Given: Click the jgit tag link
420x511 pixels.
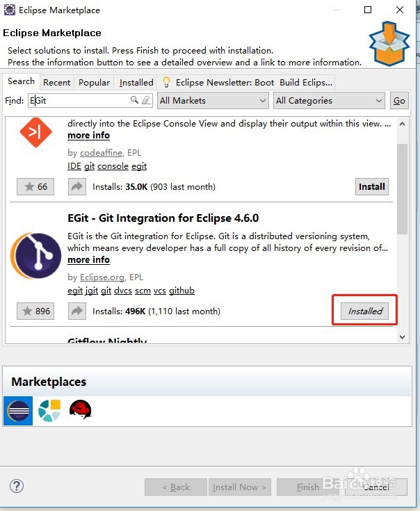Looking at the screenshot, I should tap(92, 291).
